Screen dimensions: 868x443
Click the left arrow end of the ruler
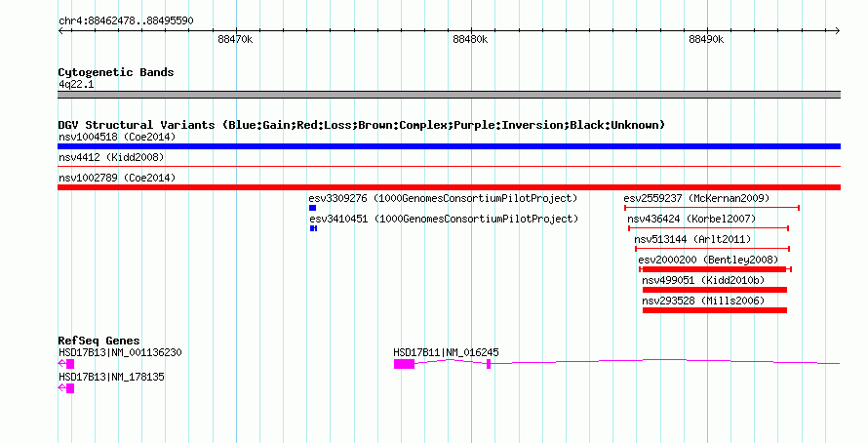tap(60, 31)
